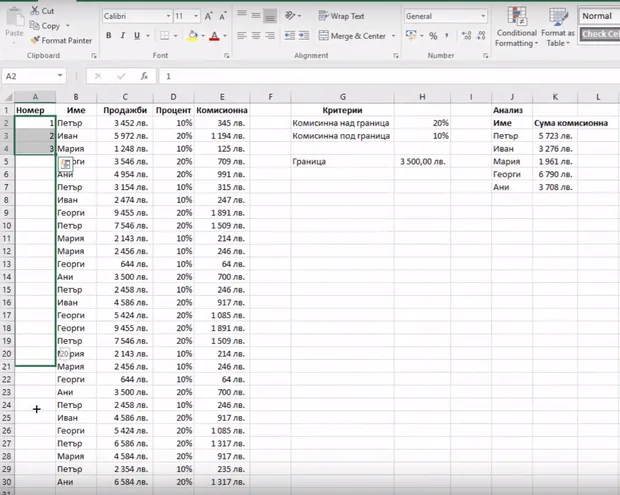Toggle Bold formatting
The height and width of the screenshot is (495, 620).
tap(108, 36)
